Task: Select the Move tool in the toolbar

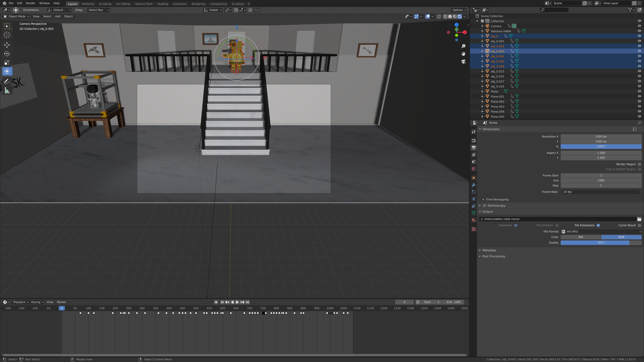Action: coord(7,45)
